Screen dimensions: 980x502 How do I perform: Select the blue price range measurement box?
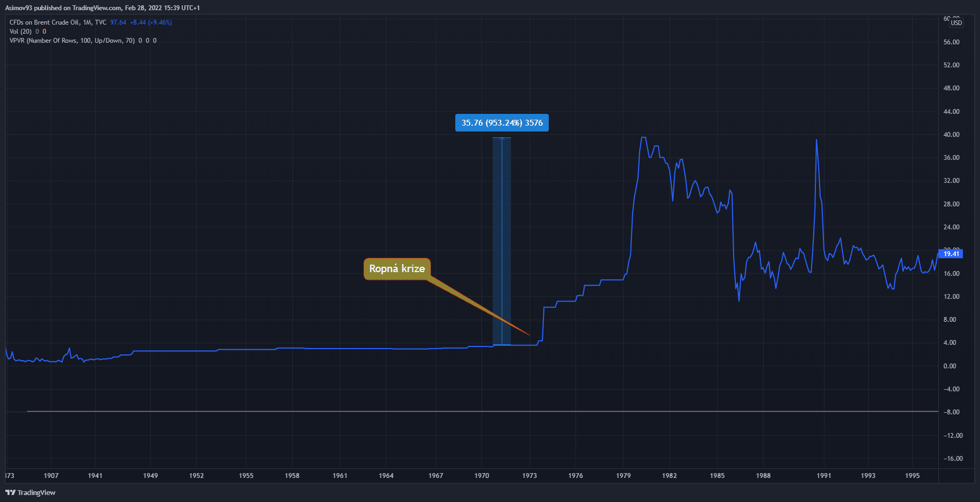click(501, 241)
